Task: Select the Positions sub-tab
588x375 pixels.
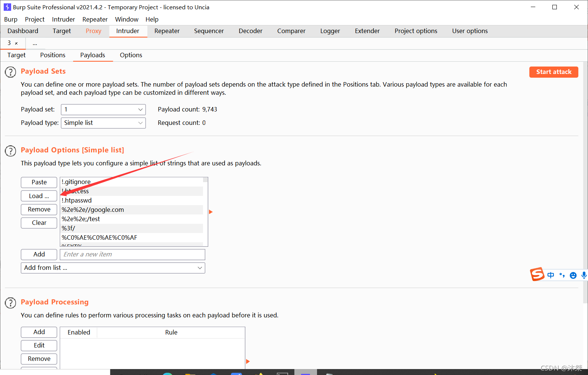Action: point(53,55)
